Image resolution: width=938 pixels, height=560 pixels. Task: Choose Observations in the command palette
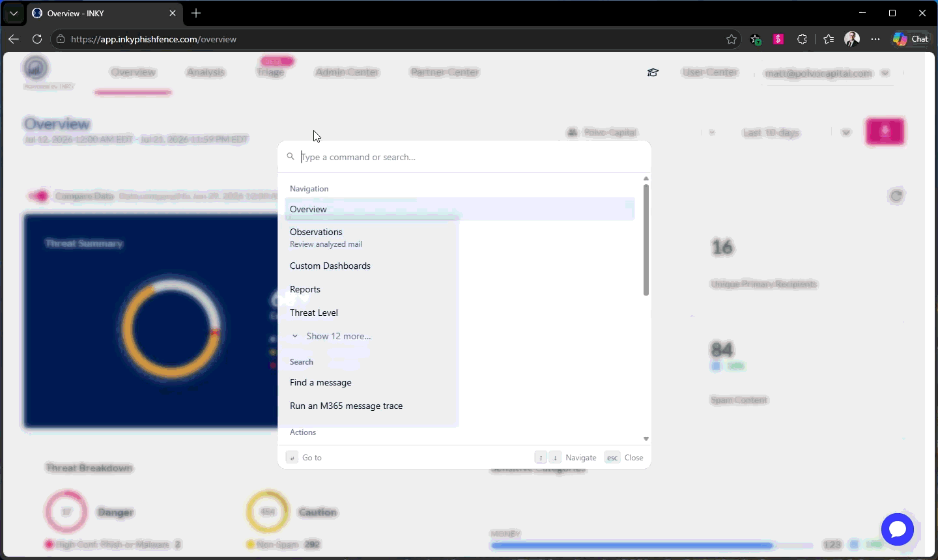click(x=459, y=237)
